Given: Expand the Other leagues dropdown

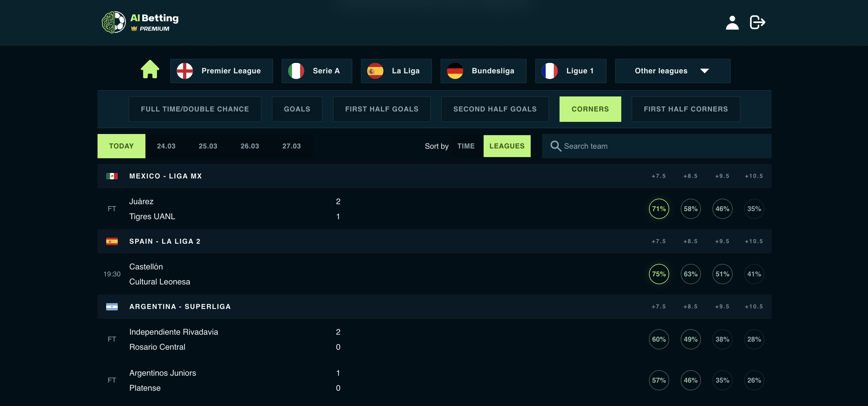Looking at the screenshot, I should 672,71.
